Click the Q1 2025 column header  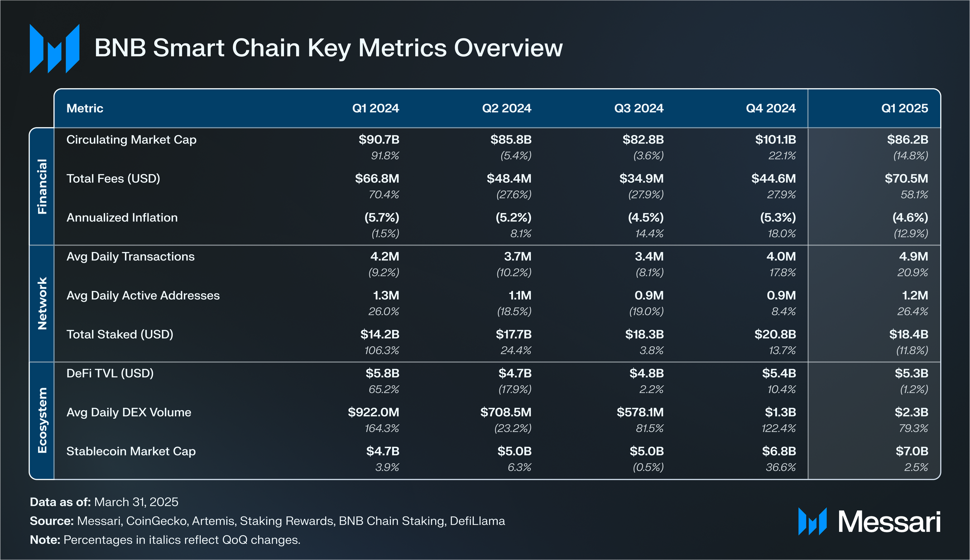point(904,108)
